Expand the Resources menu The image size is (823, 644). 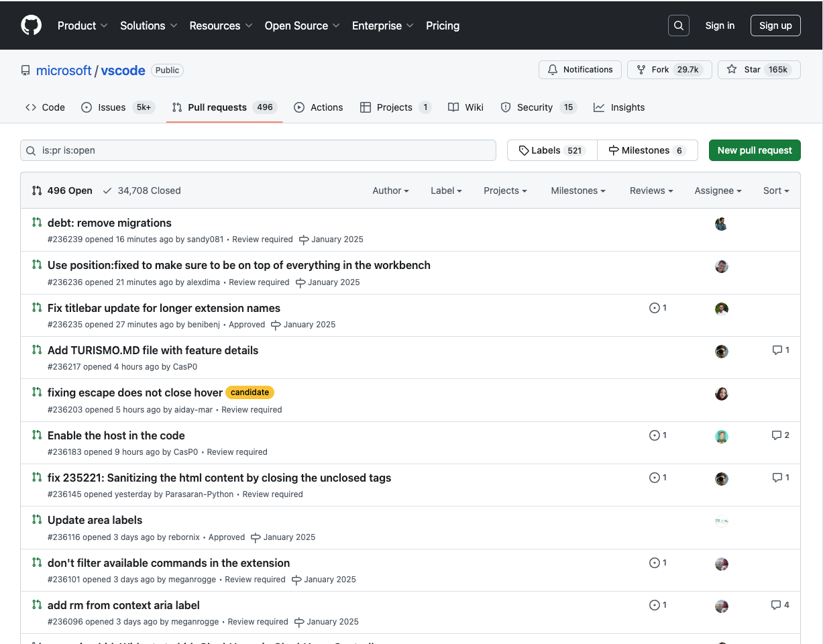click(x=221, y=25)
